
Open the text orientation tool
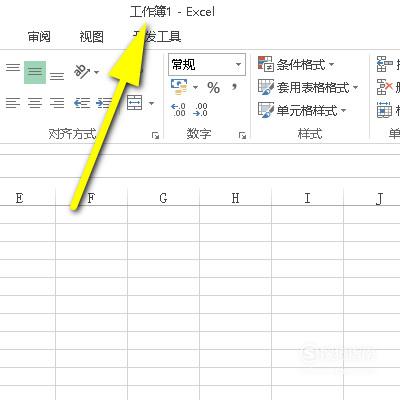(x=82, y=71)
